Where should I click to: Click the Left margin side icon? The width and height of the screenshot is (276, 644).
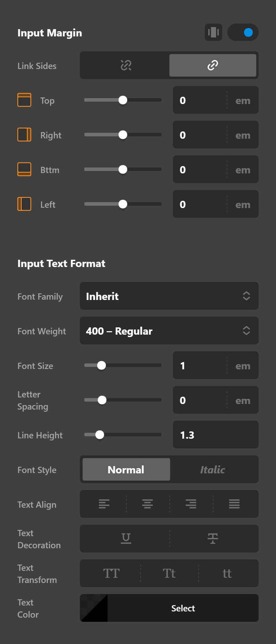pos(24,204)
